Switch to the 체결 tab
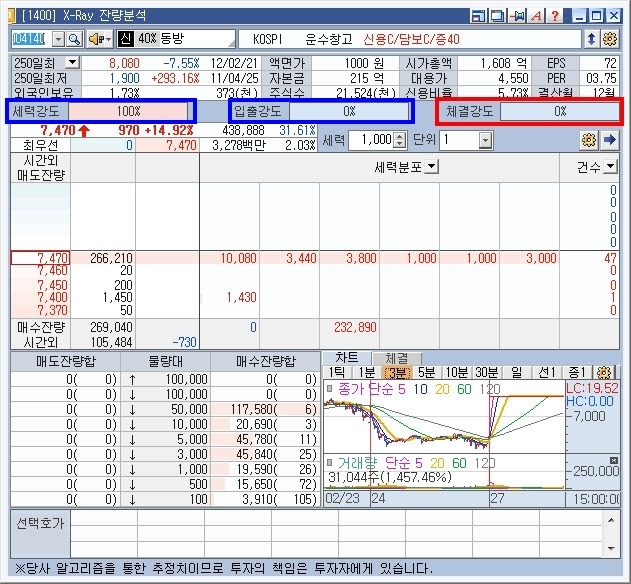631x584 pixels. pyautogui.click(x=397, y=358)
